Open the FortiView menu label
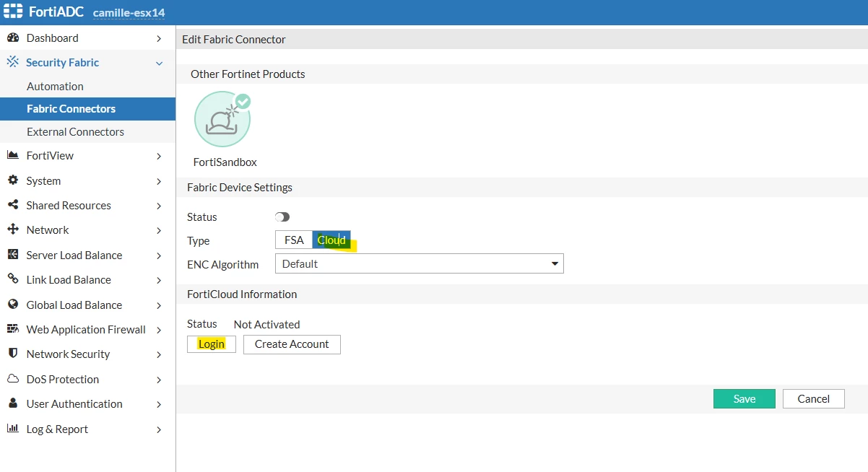The width and height of the screenshot is (868, 472). (50, 155)
